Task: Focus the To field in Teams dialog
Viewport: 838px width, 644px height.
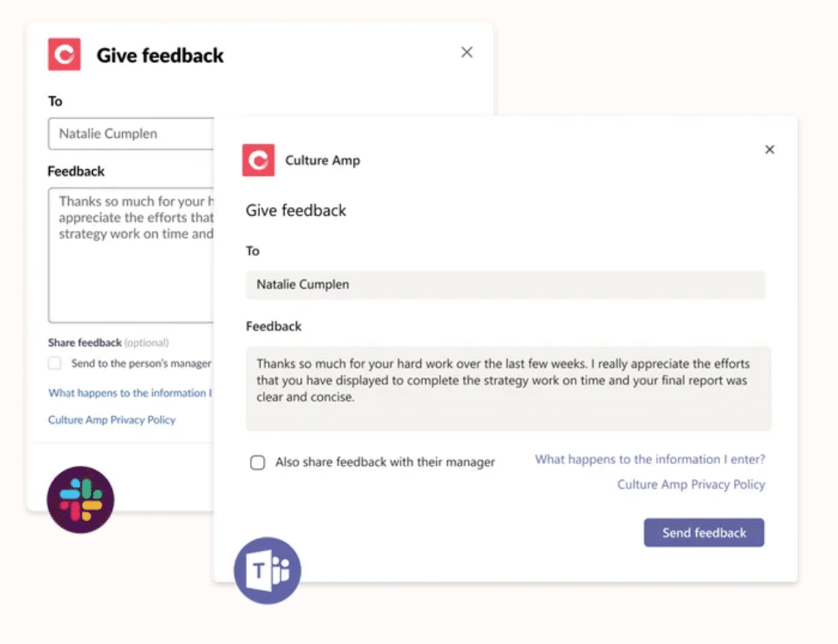Action: coord(506,285)
